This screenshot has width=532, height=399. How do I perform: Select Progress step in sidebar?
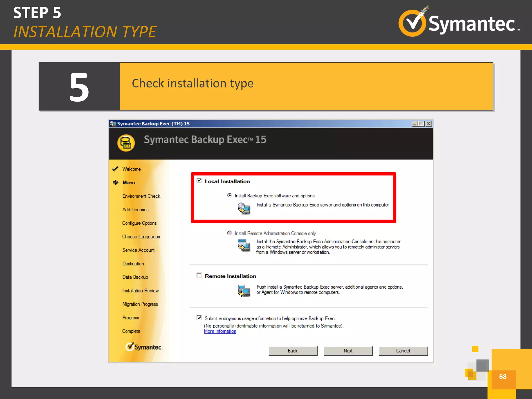click(131, 318)
